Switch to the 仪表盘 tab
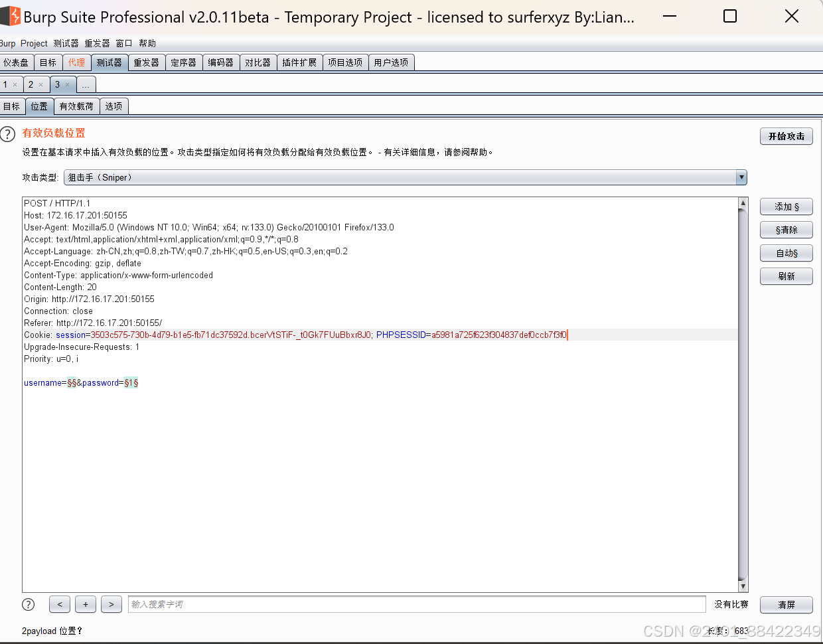Screen dimensions: 823x644 [x=16, y=62]
